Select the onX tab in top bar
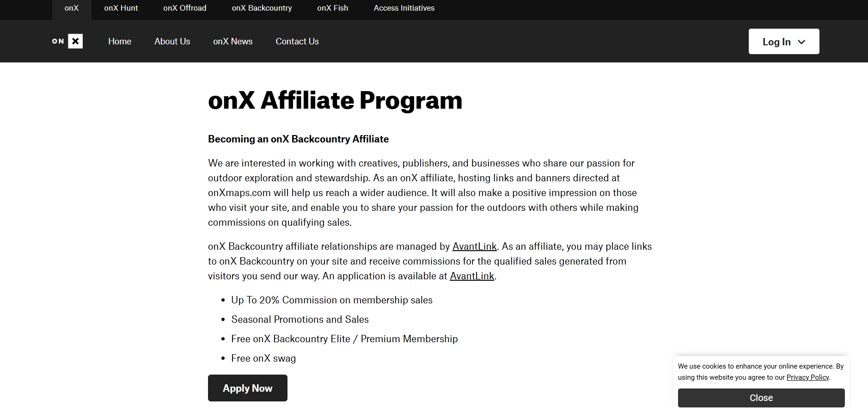 (x=72, y=8)
